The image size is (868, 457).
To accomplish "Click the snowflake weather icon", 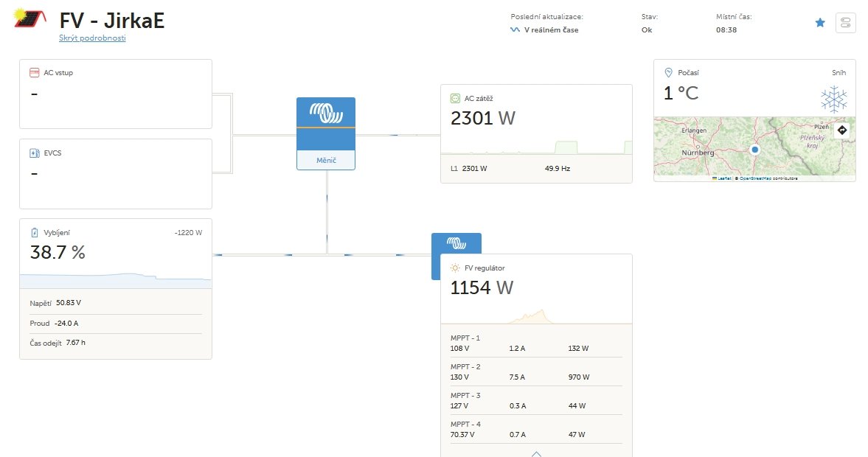I will [833, 99].
